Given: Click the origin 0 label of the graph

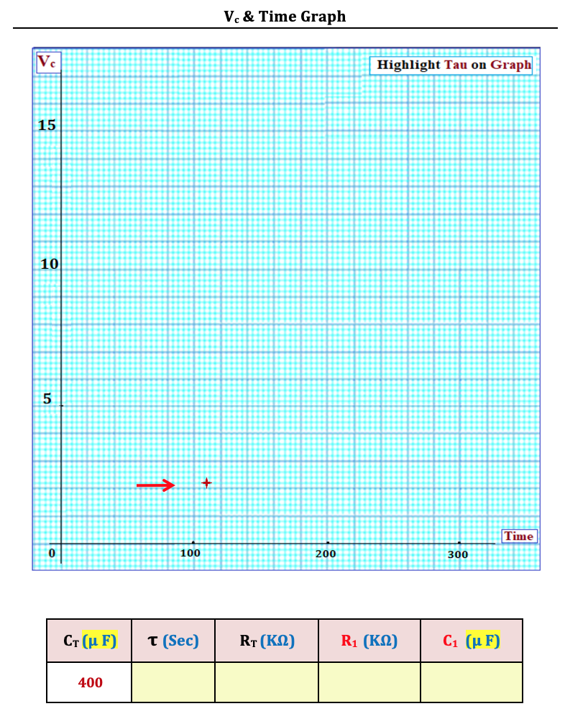Looking at the screenshot, I should (x=51, y=553).
